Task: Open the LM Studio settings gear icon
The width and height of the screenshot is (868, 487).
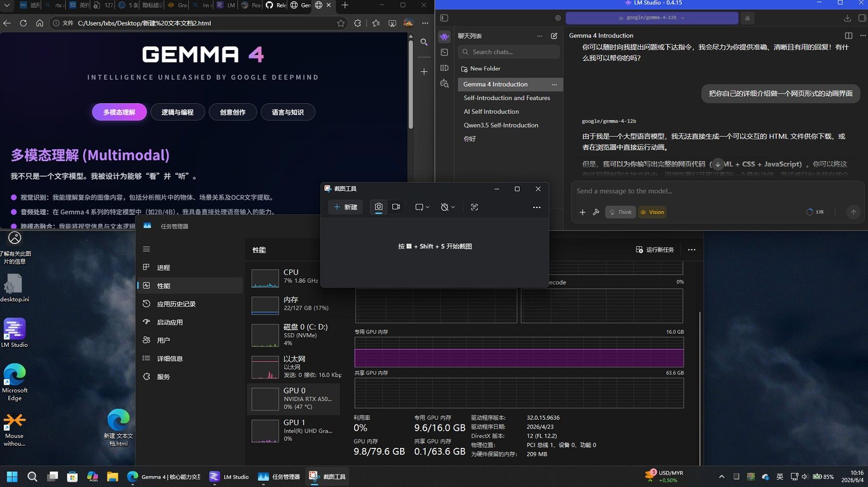Action: [558, 18]
